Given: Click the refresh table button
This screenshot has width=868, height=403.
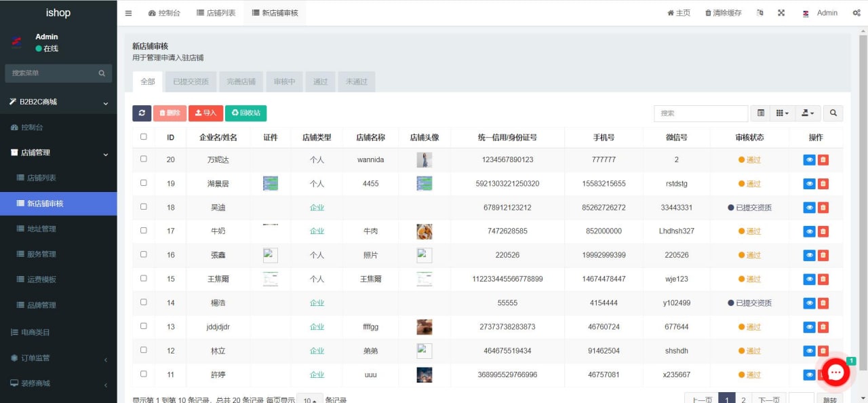Looking at the screenshot, I should point(142,113).
